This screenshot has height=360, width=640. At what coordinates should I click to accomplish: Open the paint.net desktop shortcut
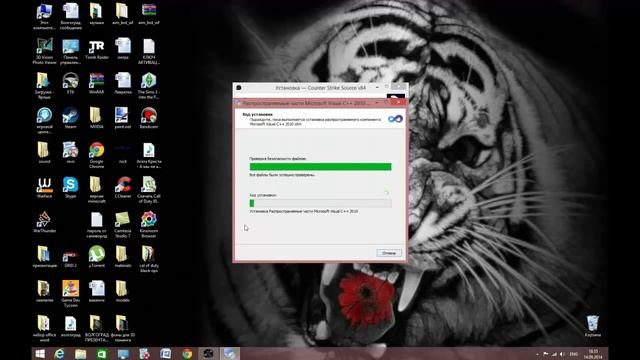pos(122,118)
